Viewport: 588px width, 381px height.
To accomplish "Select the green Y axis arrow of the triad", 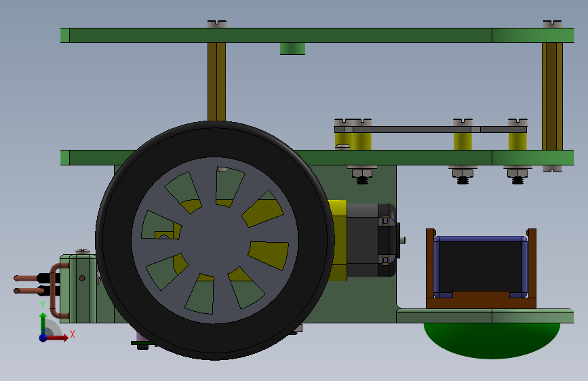I will 43,323.
